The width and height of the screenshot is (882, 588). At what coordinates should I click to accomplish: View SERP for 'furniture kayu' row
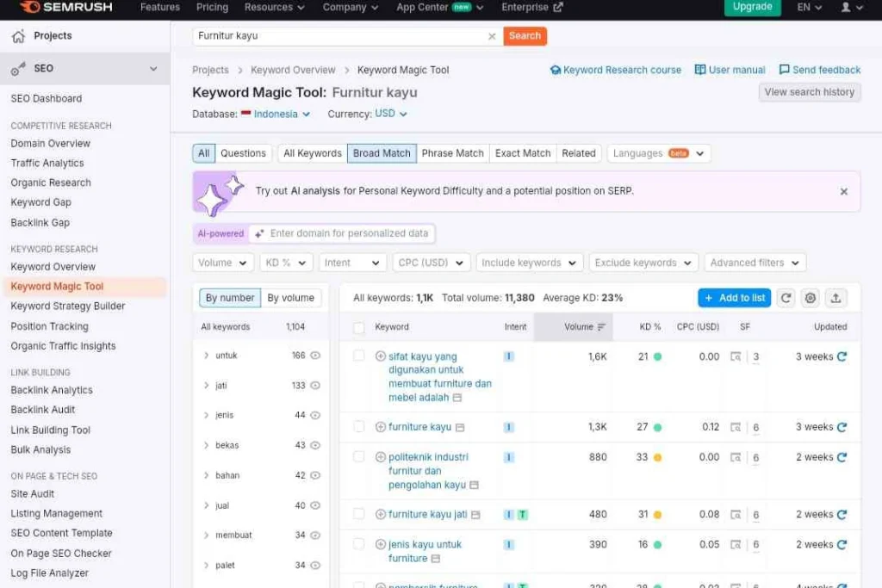pyautogui.click(x=736, y=427)
